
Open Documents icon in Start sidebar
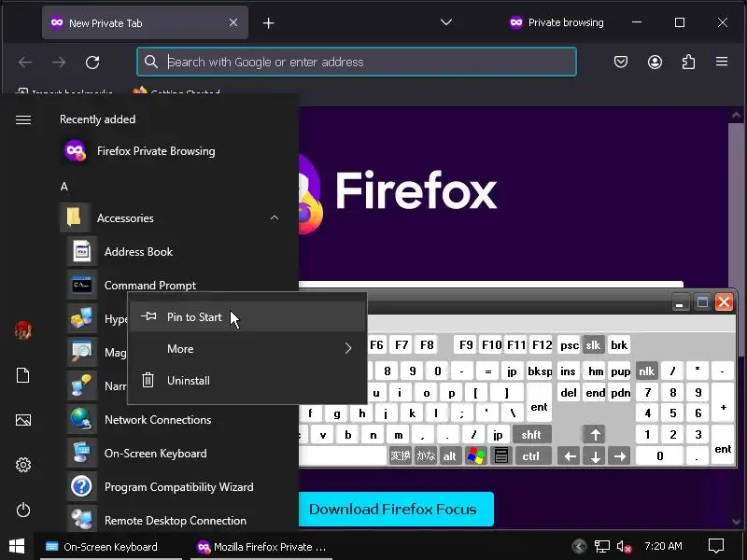coord(23,375)
